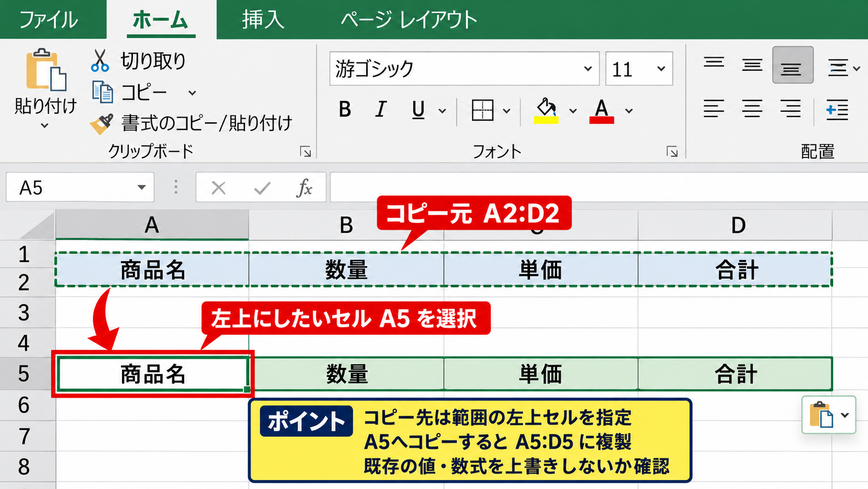868x489 pixels.
Task: Expand fill color dropdown arrow
Action: [x=573, y=111]
